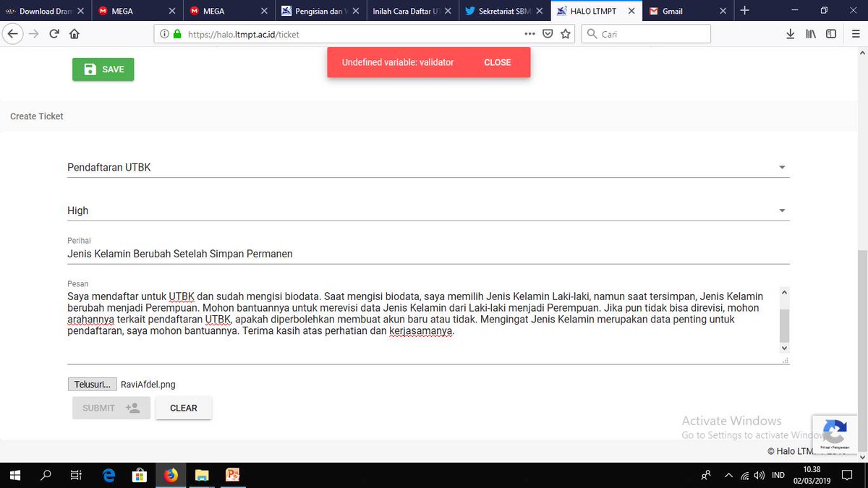The image size is (868, 488).
Task: Click the Pesan textarea scroll down arrow
Action: click(x=784, y=348)
